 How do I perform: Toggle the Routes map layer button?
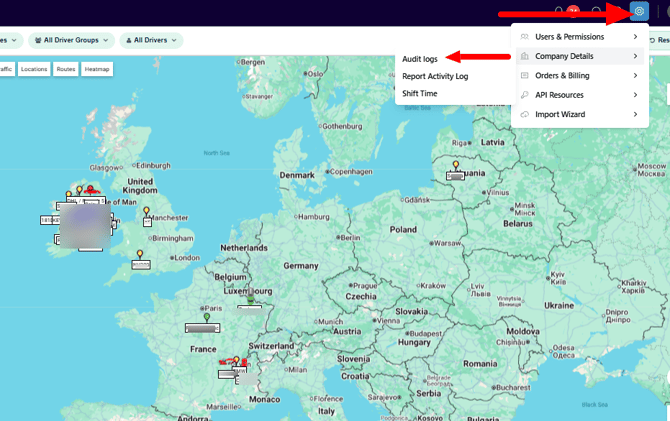(66, 69)
